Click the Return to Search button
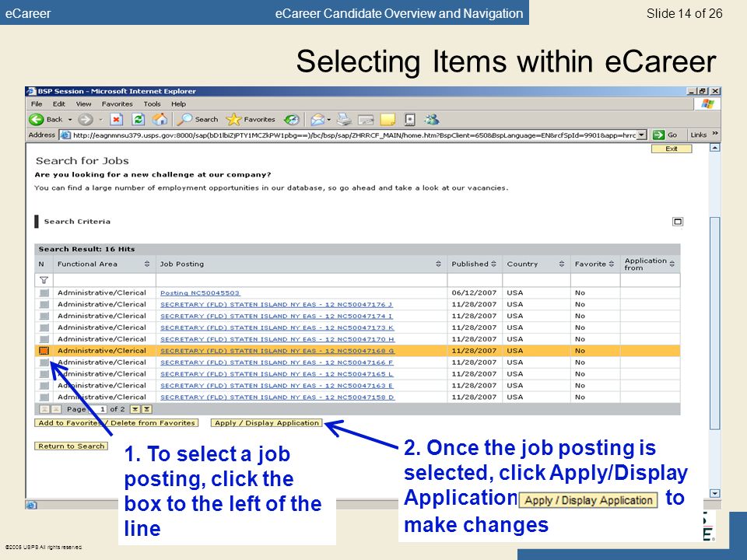This screenshot has height=560, width=747. 71,446
